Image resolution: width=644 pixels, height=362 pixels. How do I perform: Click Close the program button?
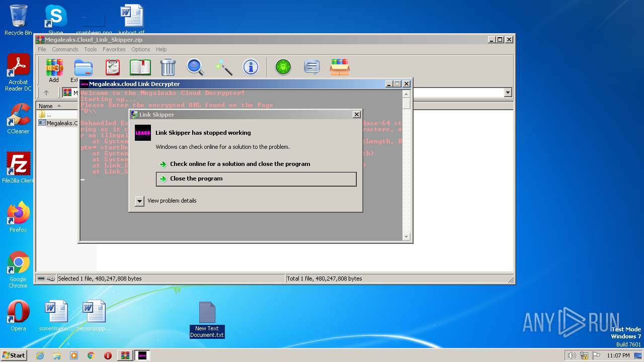[256, 178]
